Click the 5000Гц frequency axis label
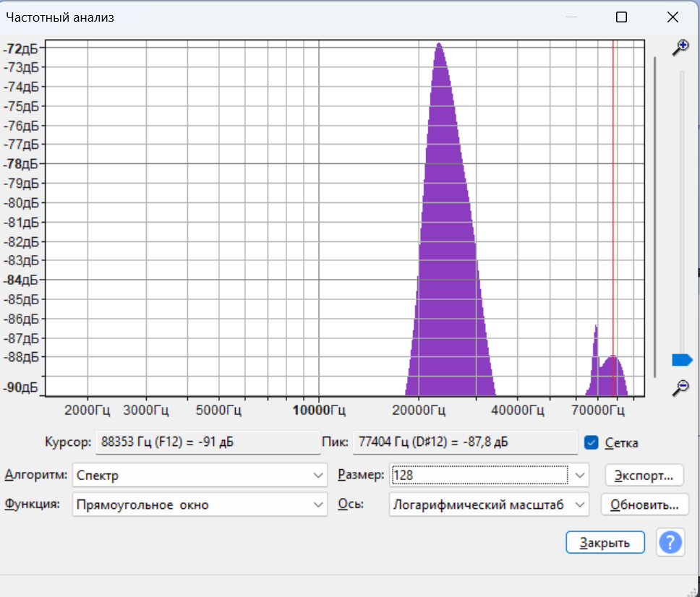The image size is (700, 597). click(x=218, y=410)
